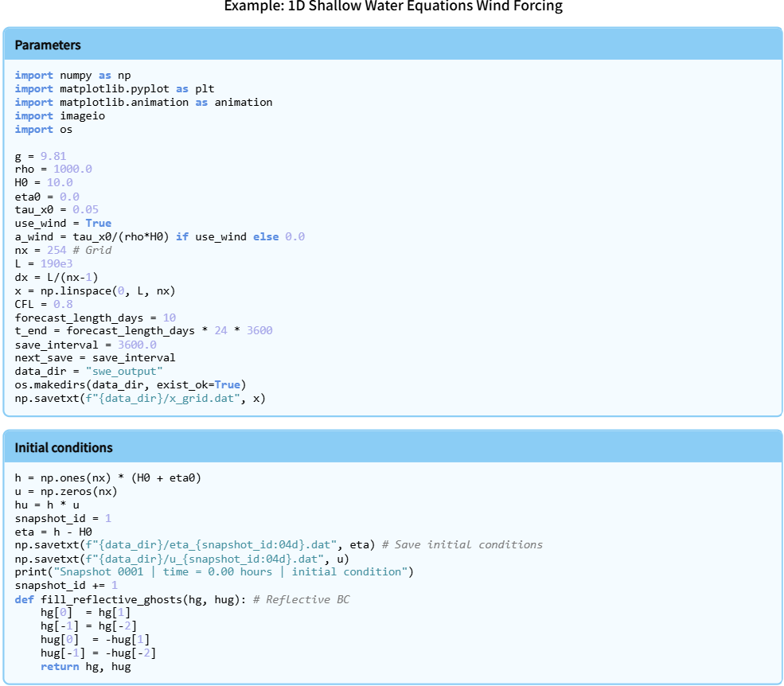Click the 'u = np.zeros(nx)' line
784x686 pixels.
point(66,491)
